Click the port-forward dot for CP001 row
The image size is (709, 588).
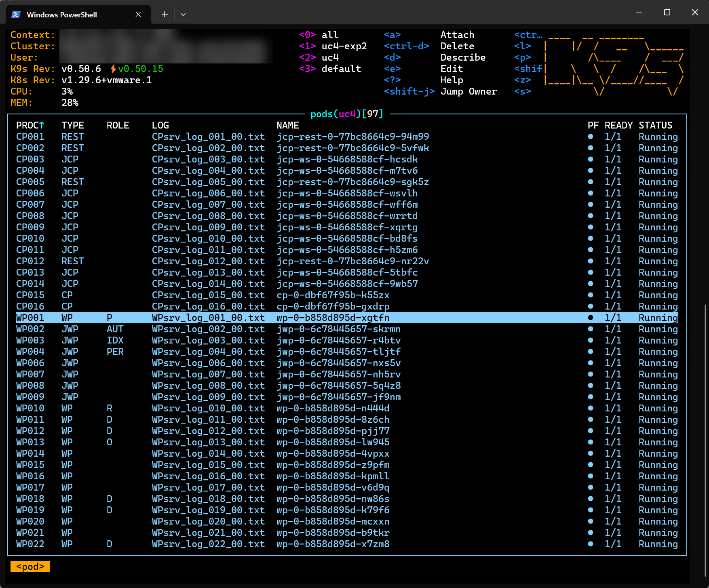(591, 137)
